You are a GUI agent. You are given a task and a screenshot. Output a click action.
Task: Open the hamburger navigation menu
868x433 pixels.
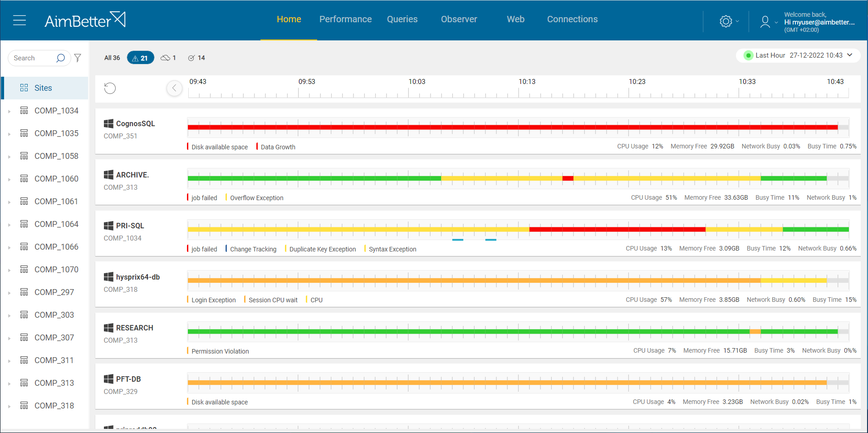point(20,20)
